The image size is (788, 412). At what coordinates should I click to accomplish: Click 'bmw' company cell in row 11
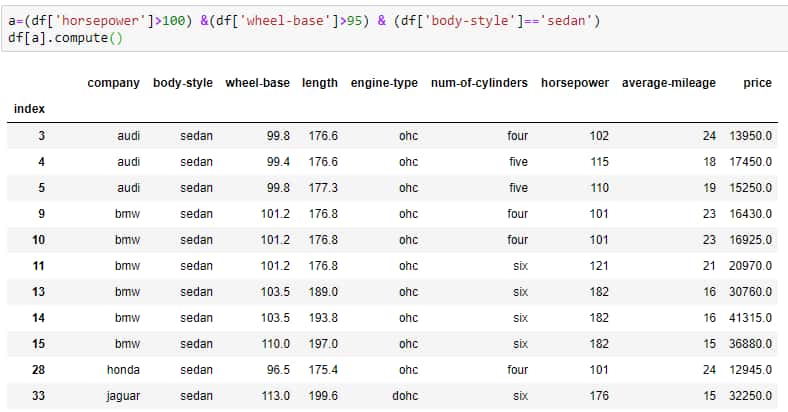pos(127,266)
